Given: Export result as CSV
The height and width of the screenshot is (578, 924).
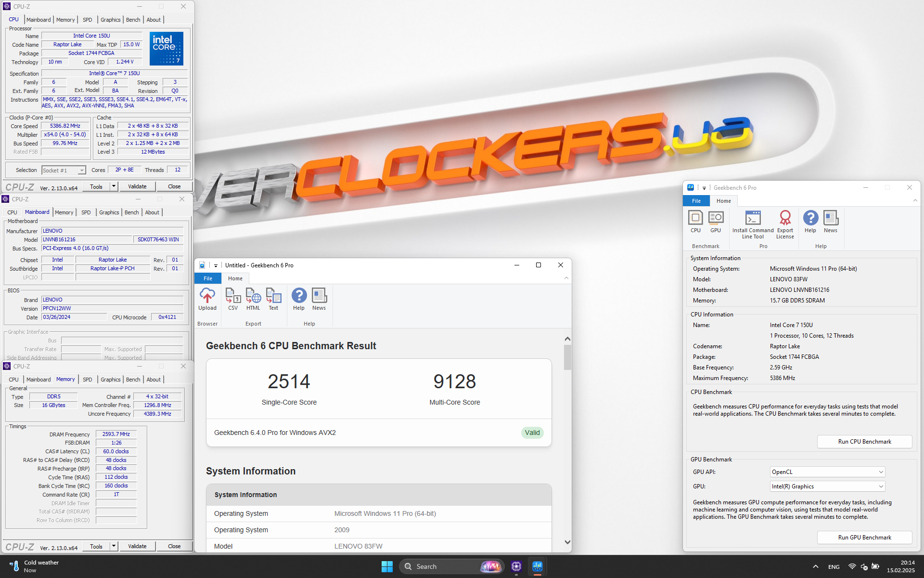Looking at the screenshot, I should [233, 299].
